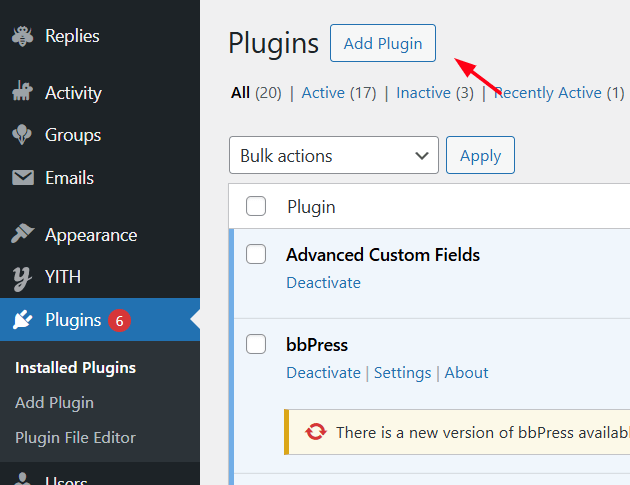Click the Advanced Custom Fields title
630x485 pixels.
point(383,255)
